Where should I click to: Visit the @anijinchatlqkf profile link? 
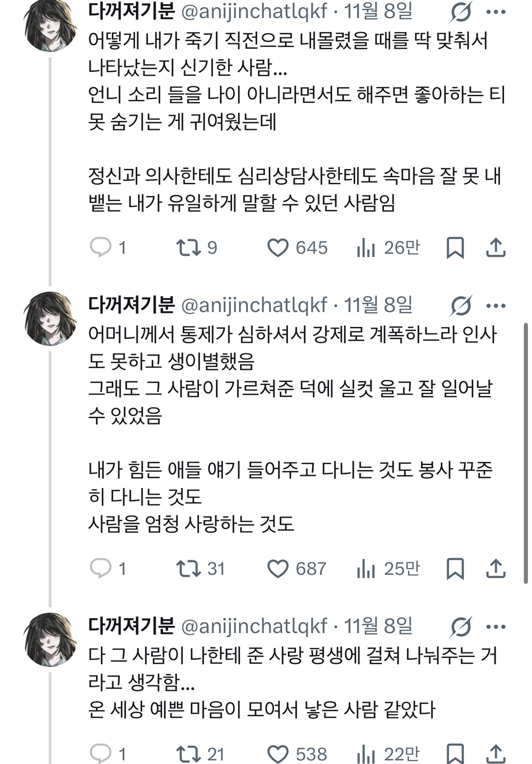point(252,11)
